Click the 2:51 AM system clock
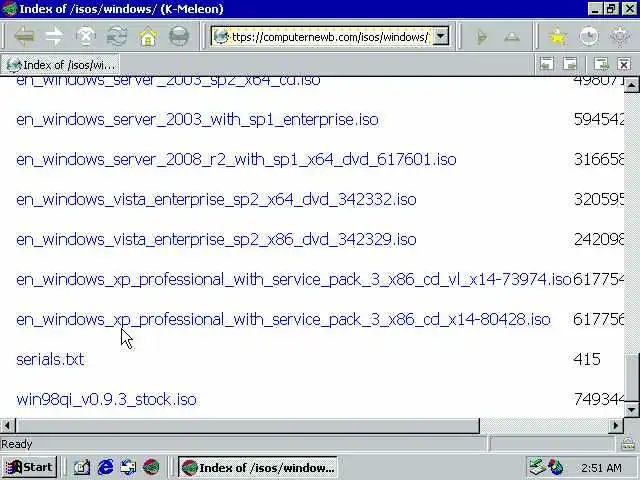This screenshot has width=640, height=480. click(601, 468)
